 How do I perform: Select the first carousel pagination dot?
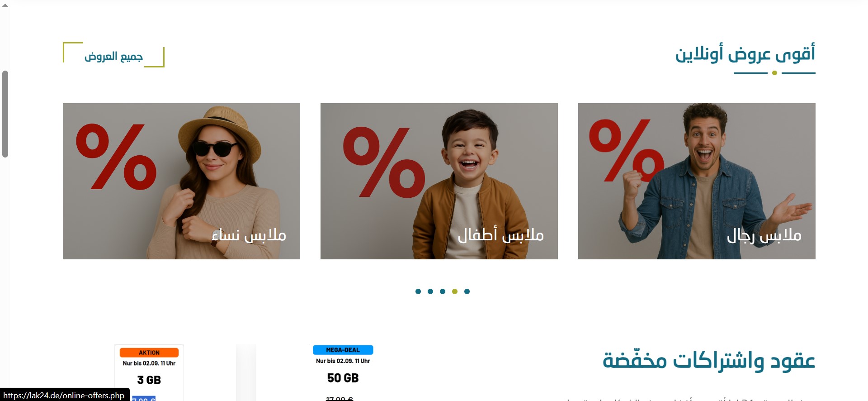point(418,291)
